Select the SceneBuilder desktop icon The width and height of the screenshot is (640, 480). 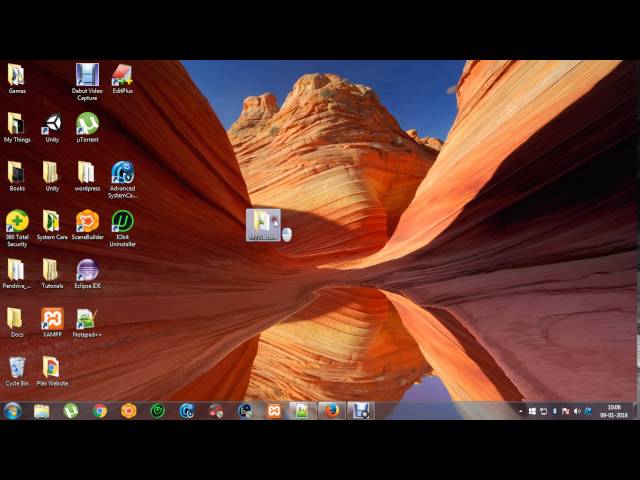pyautogui.click(x=87, y=221)
